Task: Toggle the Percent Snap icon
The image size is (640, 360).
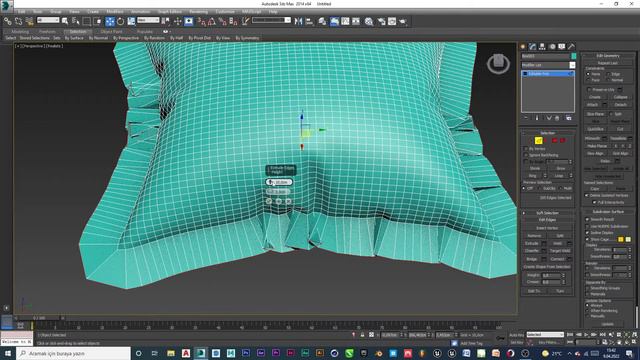Action: [222, 21]
